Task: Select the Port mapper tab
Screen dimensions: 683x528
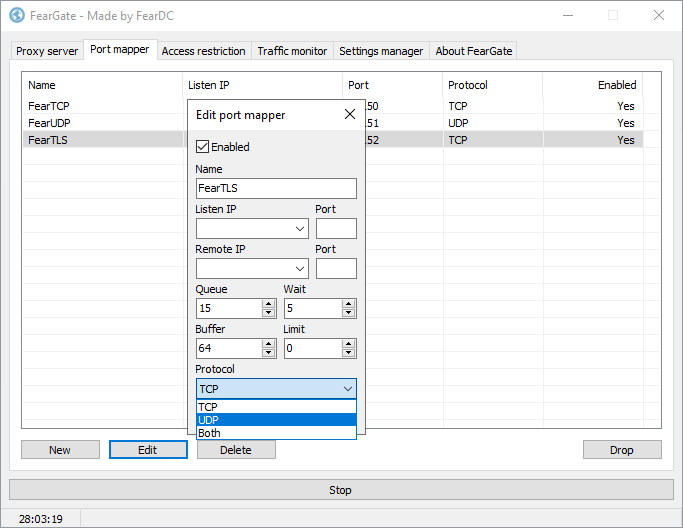Action: click(120, 49)
